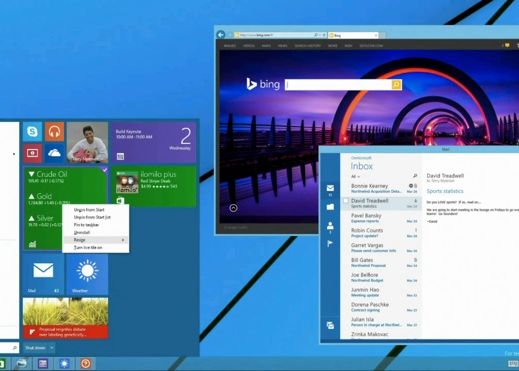Viewport: 519px width, 371px height.
Task: Click the Start menu search magnifier
Action: (15, 348)
